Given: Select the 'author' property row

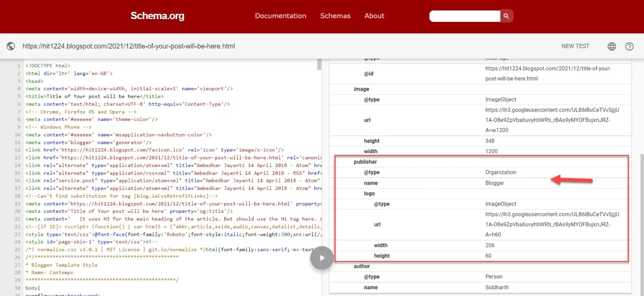Looking at the screenshot, I should (480, 266).
